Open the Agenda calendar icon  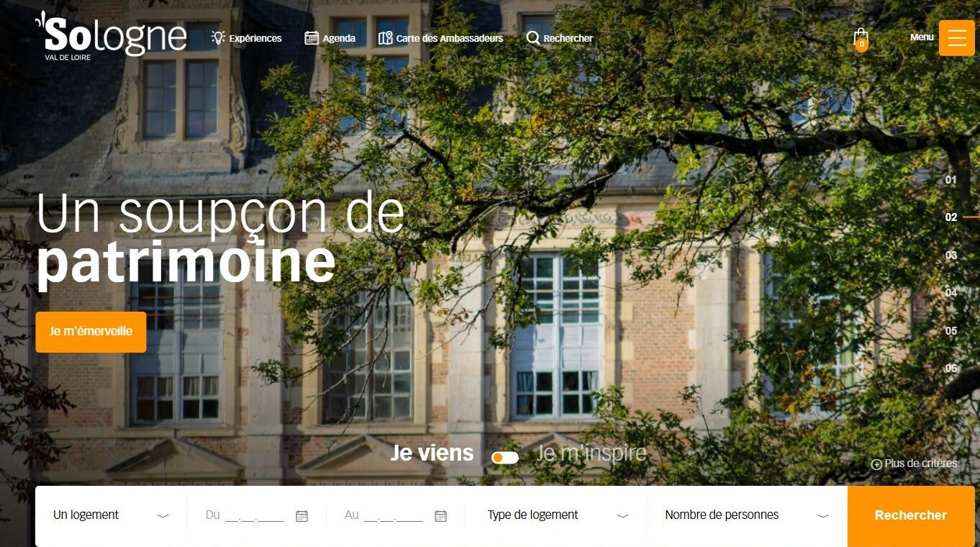coord(311,38)
